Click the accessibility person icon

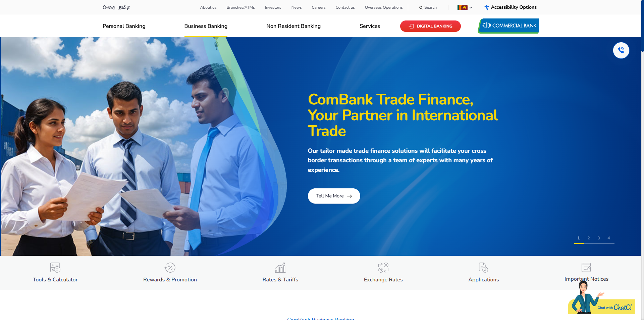pyautogui.click(x=486, y=7)
